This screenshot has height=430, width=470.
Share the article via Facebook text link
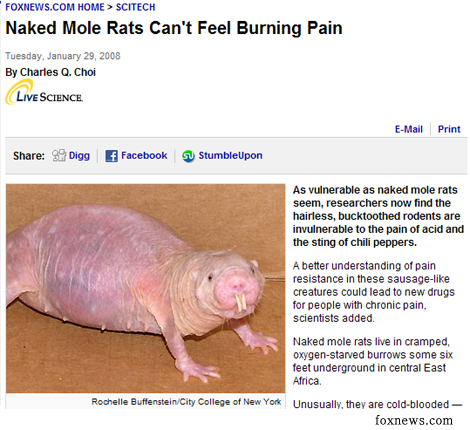(144, 155)
